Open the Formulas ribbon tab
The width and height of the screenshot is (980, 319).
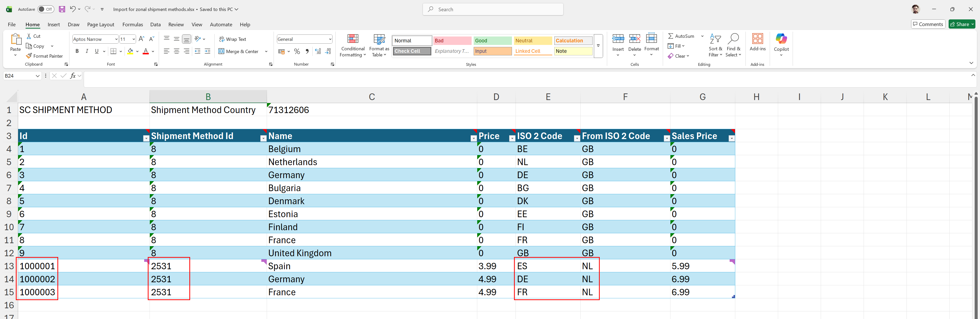coord(132,24)
